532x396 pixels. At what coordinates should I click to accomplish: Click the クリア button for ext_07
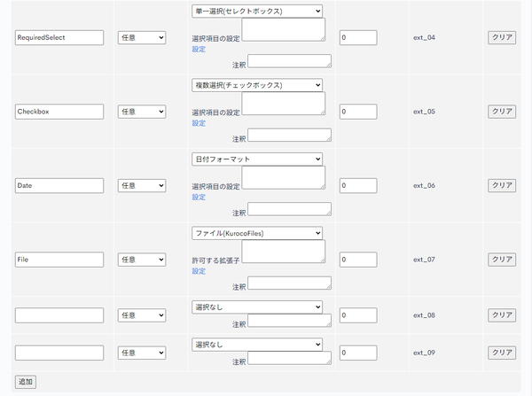pyautogui.click(x=502, y=259)
